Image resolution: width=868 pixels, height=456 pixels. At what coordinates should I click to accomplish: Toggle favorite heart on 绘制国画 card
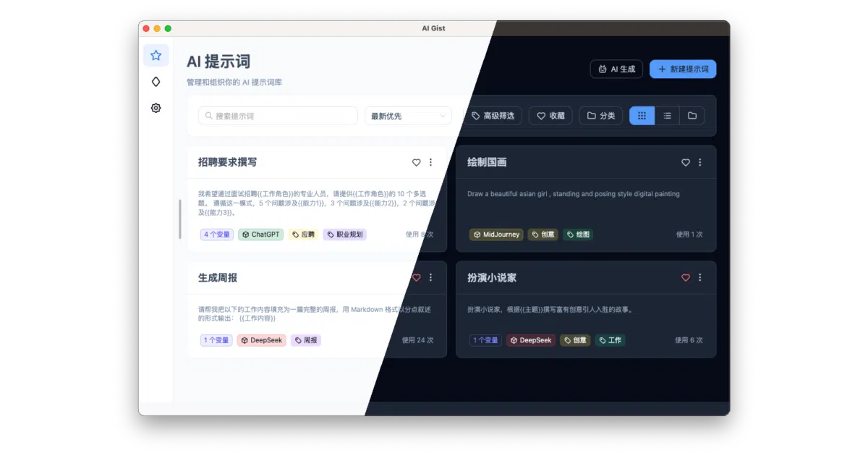686,163
